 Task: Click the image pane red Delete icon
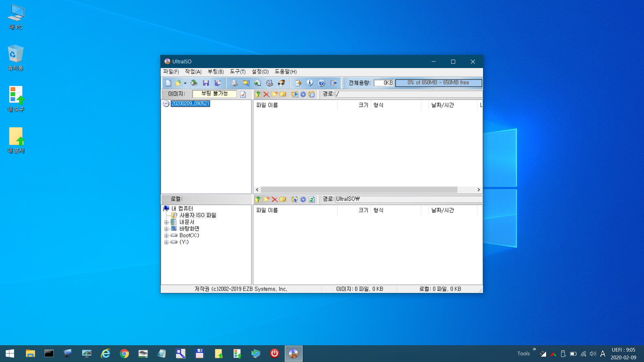point(266,94)
